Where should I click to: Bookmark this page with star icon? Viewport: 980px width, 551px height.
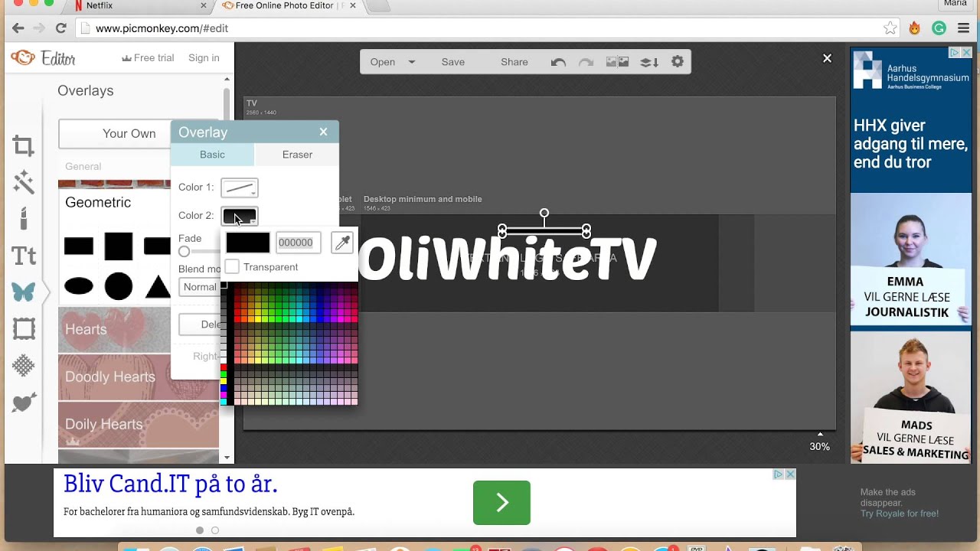coord(890,28)
